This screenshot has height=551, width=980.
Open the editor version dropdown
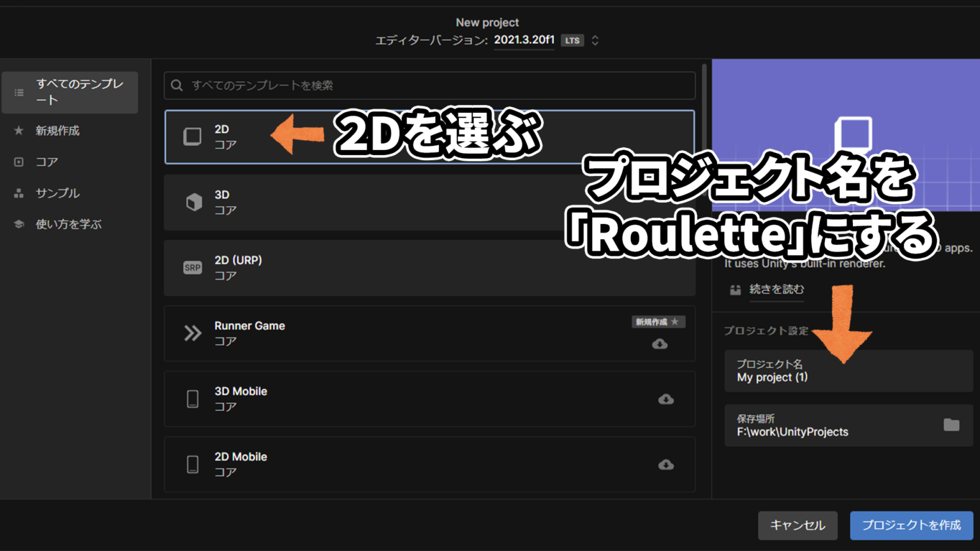[595, 40]
